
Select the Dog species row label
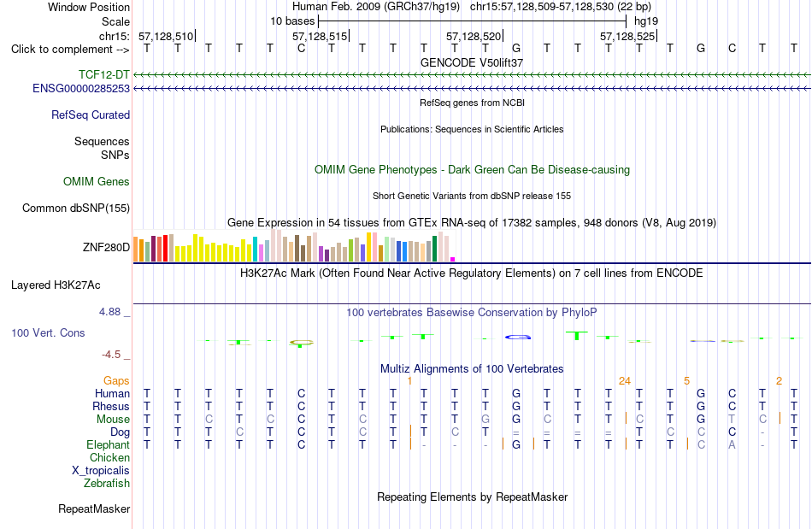(121, 432)
